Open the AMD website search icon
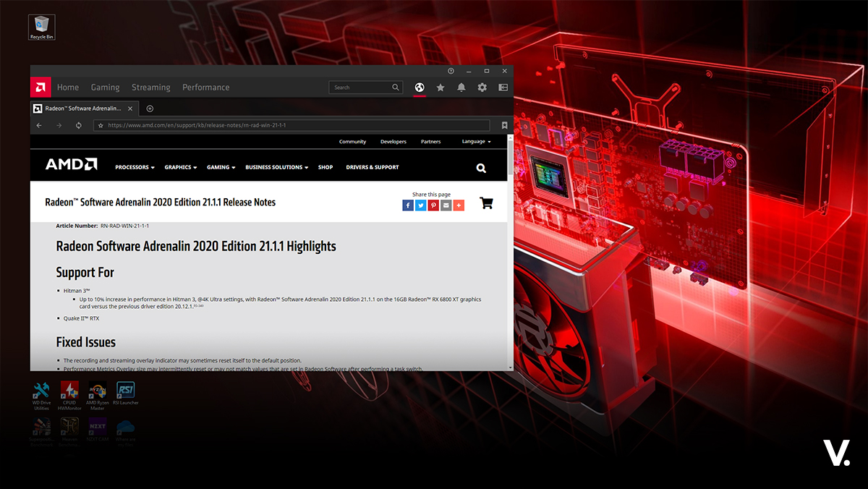This screenshot has height=489, width=868. click(481, 168)
